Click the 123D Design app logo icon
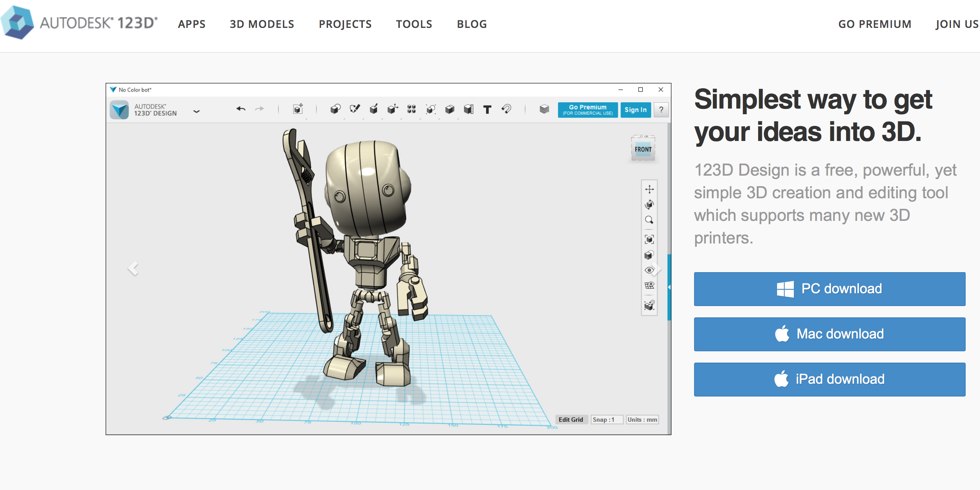980x490 pixels. click(x=120, y=110)
